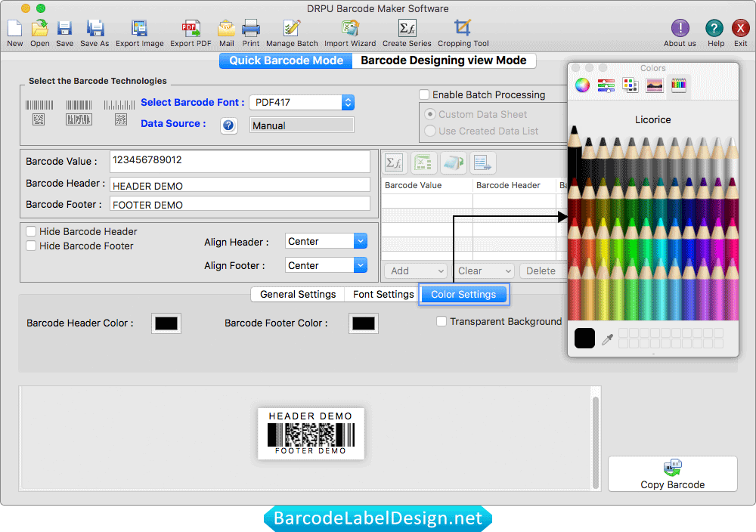Viewport: 756px width, 532px height.
Task: Toggle Transparent Background checkbox
Action: click(442, 321)
